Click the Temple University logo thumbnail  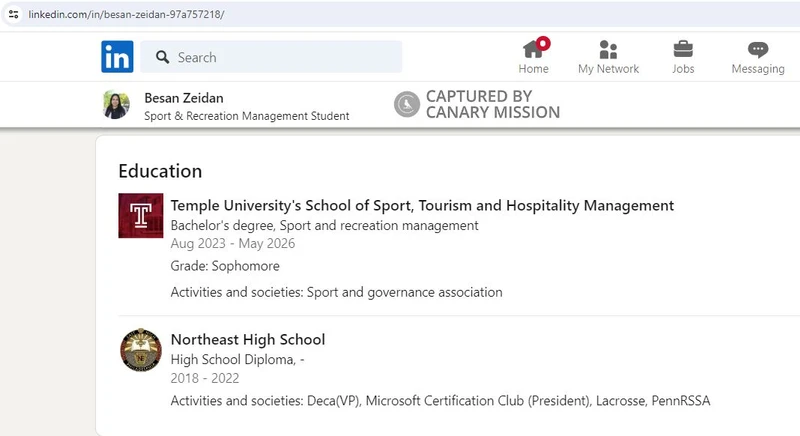pyautogui.click(x=141, y=215)
